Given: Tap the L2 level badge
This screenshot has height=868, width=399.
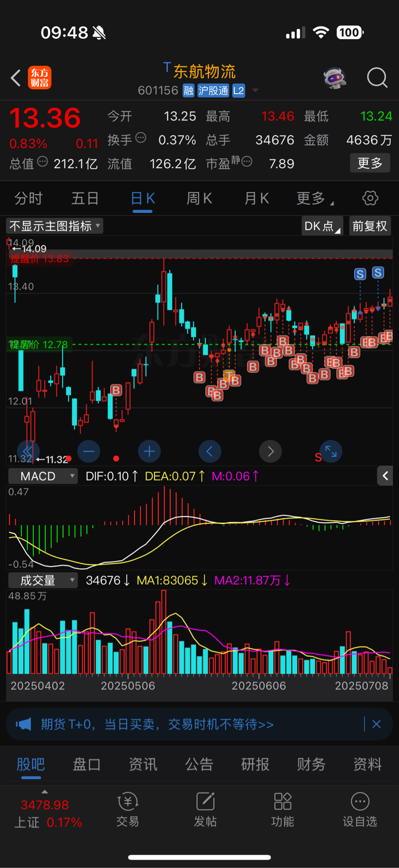Looking at the screenshot, I should point(238,90).
